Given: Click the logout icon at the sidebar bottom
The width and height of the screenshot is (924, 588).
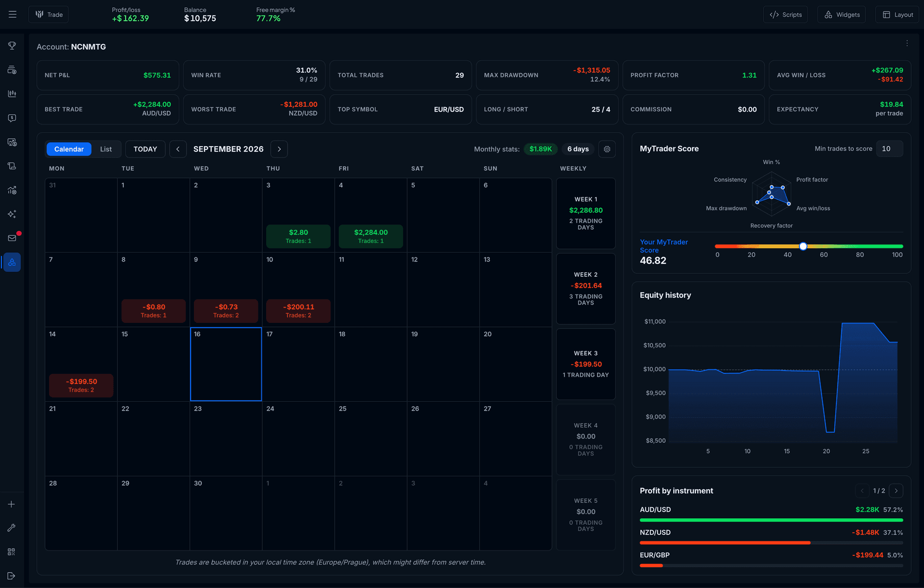Looking at the screenshot, I should 12,576.
